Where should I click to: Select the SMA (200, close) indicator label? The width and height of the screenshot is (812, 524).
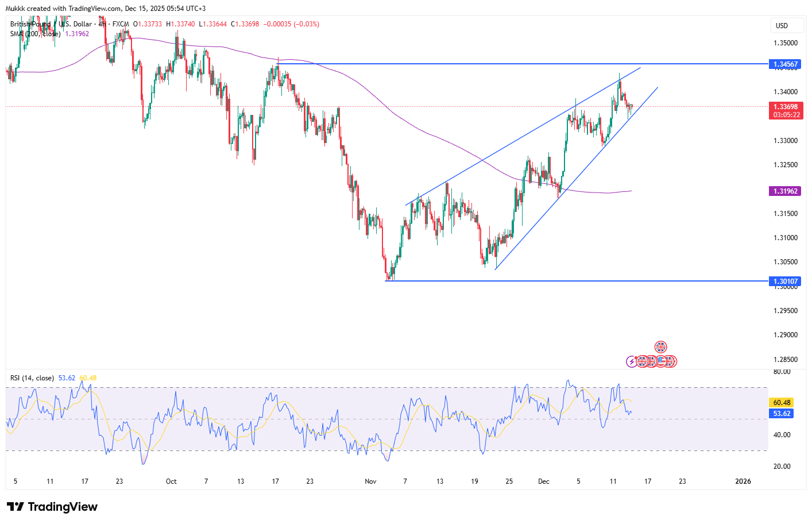click(35, 34)
